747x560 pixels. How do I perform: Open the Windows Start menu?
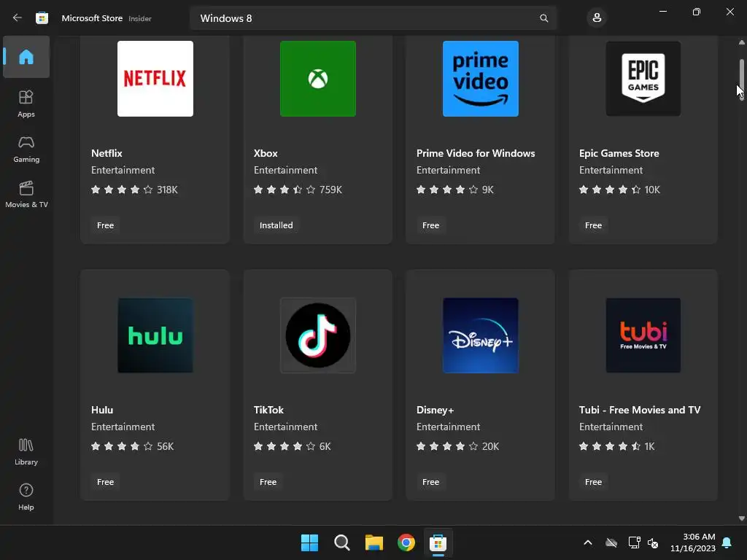coord(309,542)
